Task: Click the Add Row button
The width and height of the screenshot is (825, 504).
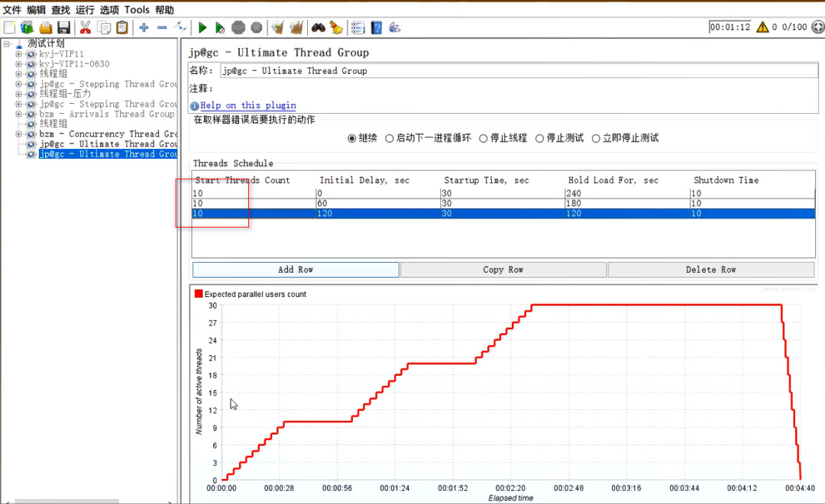Action: coord(296,270)
